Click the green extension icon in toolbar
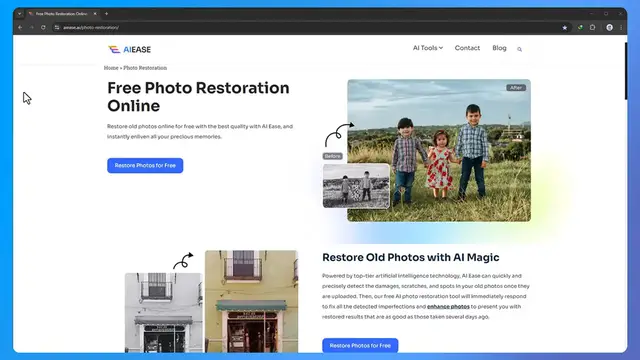640x360 pixels. (x=580, y=27)
